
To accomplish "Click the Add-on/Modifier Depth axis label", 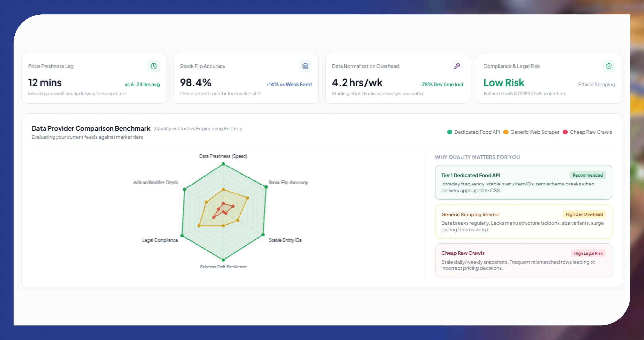I will pyautogui.click(x=155, y=182).
